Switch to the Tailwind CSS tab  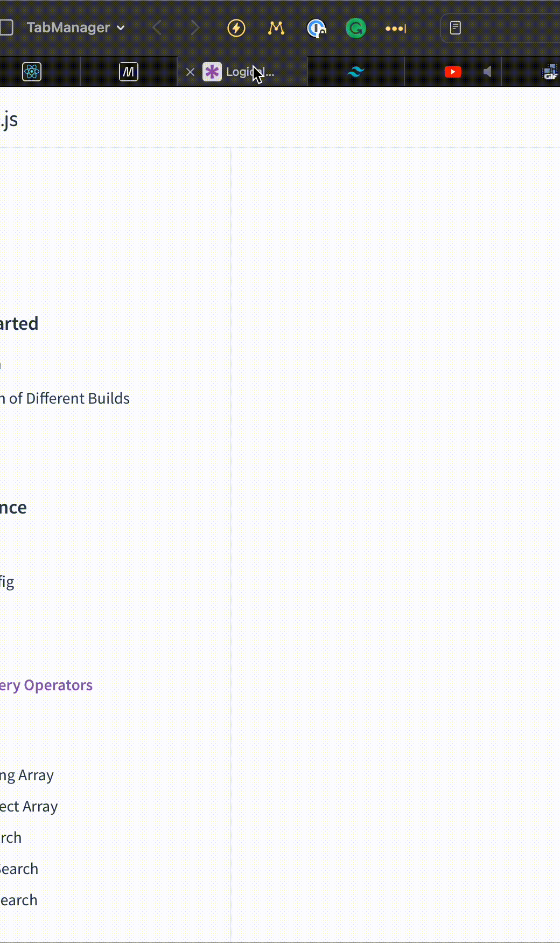pos(356,72)
